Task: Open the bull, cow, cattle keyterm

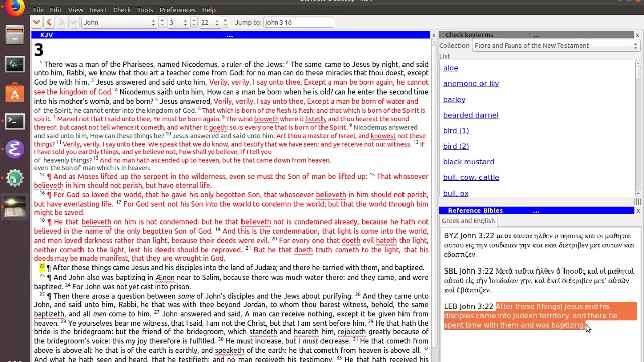Action: click(471, 177)
